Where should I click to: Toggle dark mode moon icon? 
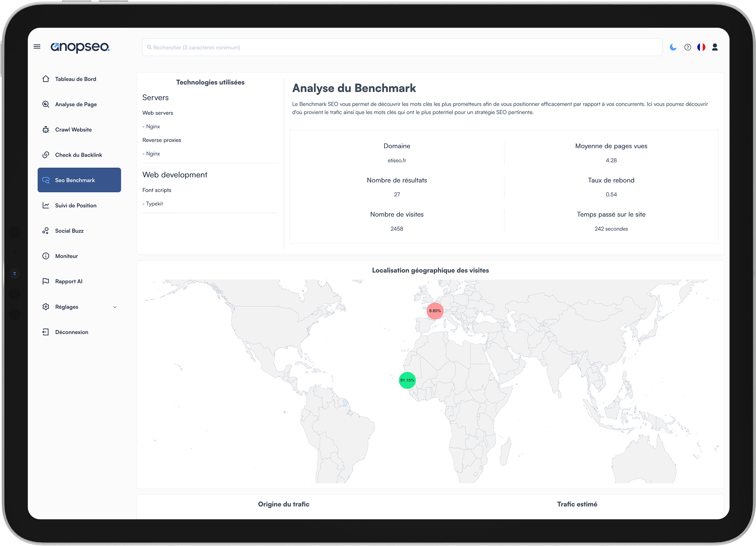point(673,47)
